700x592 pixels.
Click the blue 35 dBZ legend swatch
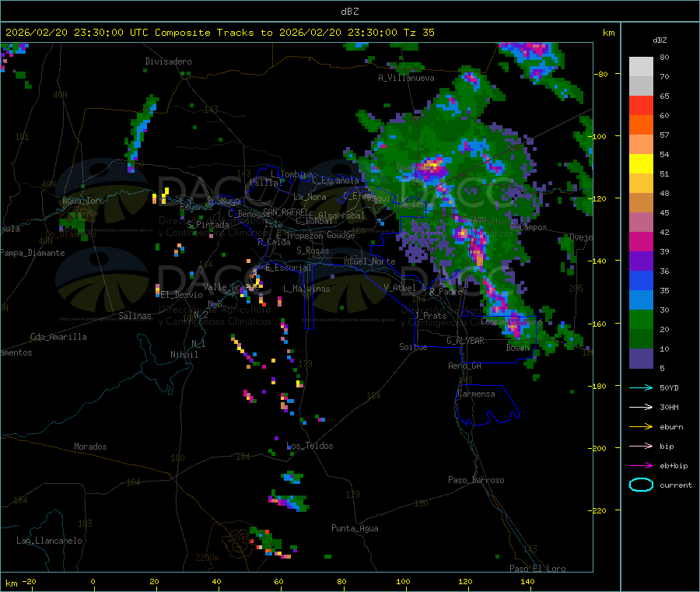click(x=641, y=280)
